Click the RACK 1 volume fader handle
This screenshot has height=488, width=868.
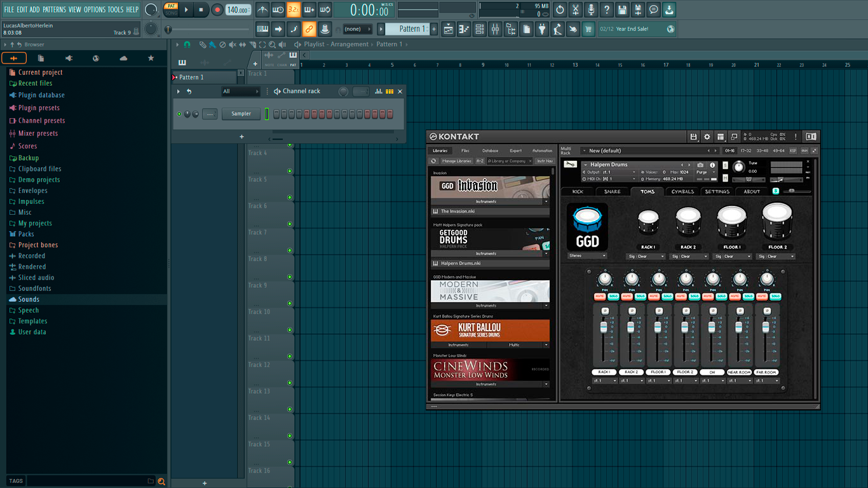pyautogui.click(x=604, y=327)
